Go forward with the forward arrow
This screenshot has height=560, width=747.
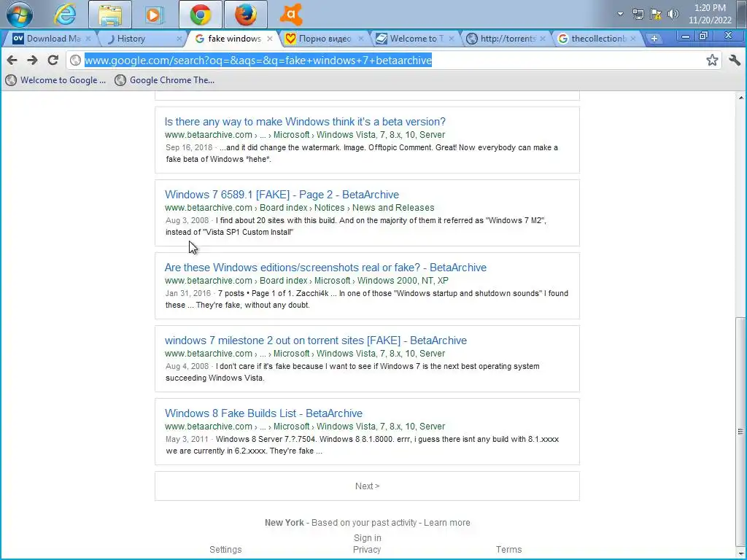click(32, 60)
